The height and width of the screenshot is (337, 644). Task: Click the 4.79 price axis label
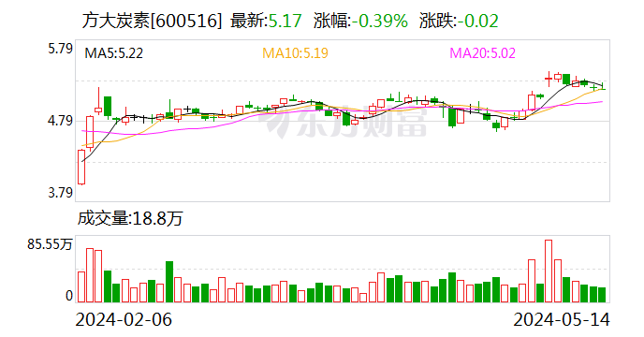click(x=60, y=121)
